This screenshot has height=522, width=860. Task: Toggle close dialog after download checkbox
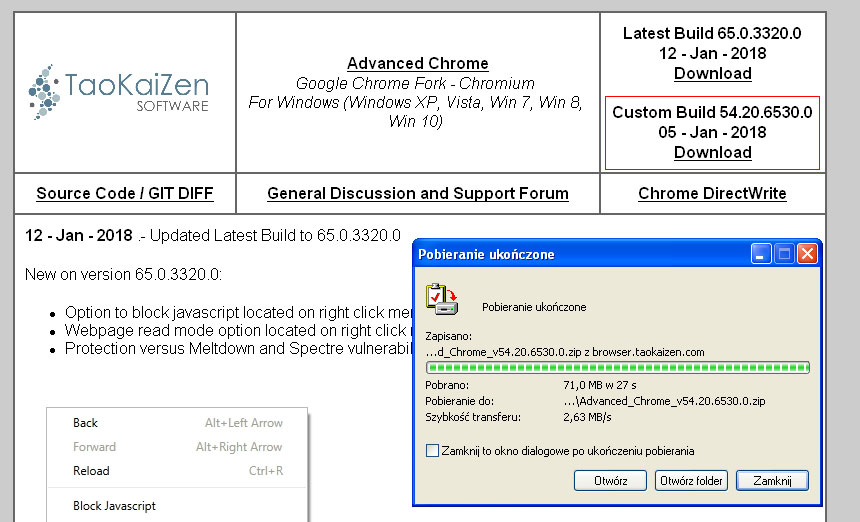[432, 451]
